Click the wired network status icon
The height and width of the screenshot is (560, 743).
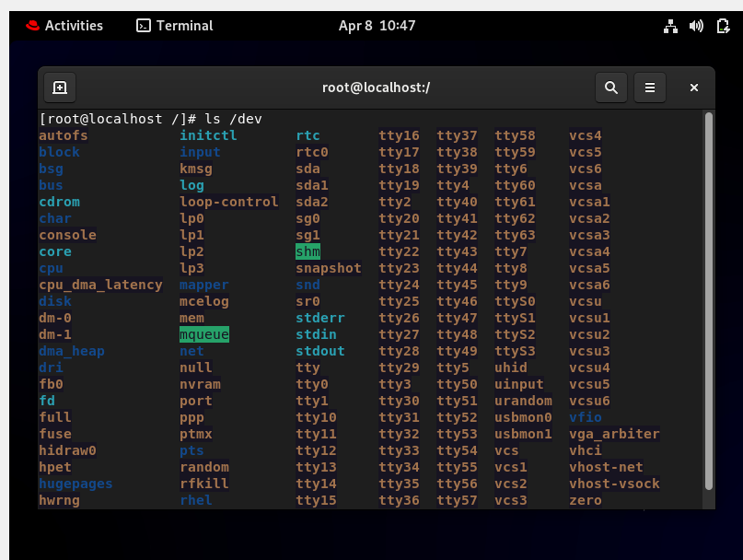pos(670,26)
